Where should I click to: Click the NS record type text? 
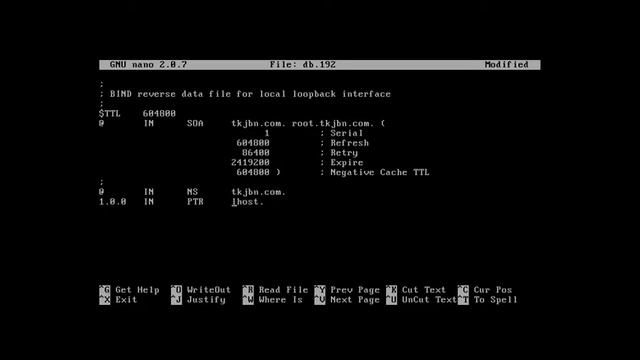coord(192,192)
